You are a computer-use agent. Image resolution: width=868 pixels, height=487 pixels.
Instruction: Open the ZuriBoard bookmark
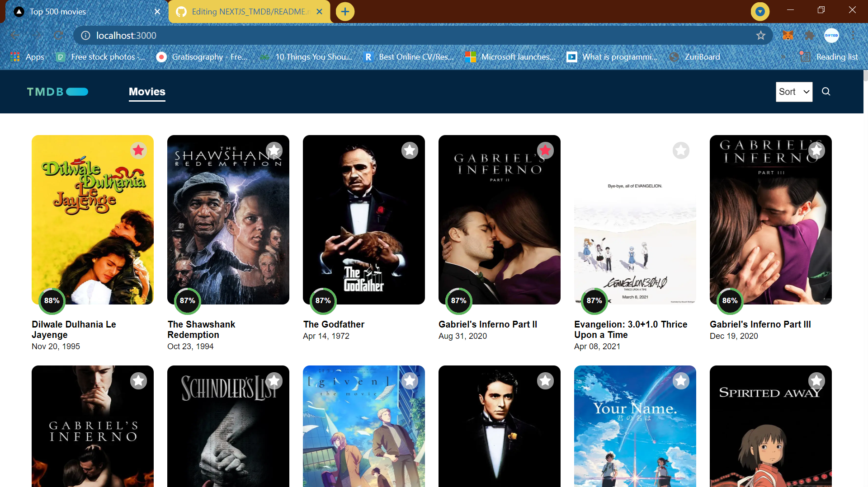pos(695,57)
